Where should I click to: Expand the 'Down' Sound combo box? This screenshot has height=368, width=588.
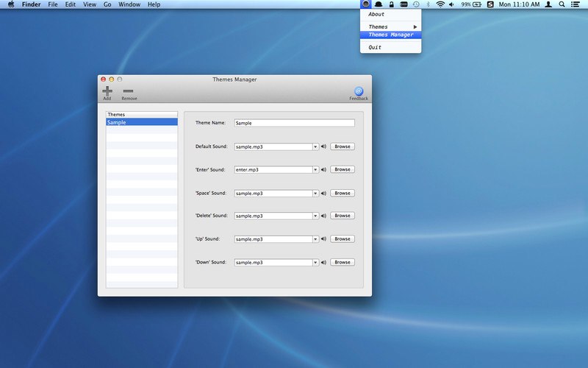315,262
